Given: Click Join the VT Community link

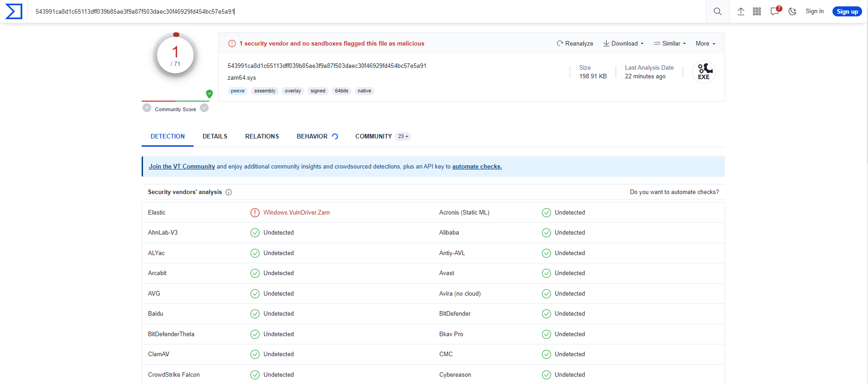Looking at the screenshot, I should click(182, 167).
